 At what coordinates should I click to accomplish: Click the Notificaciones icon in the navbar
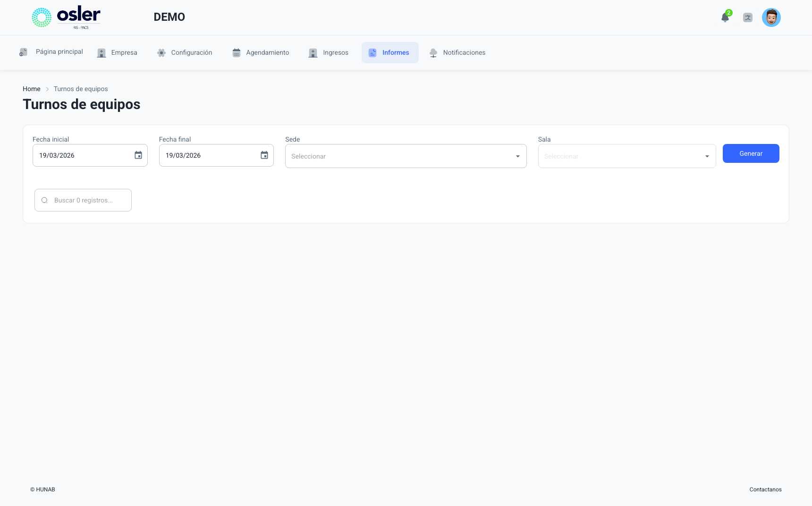click(433, 52)
